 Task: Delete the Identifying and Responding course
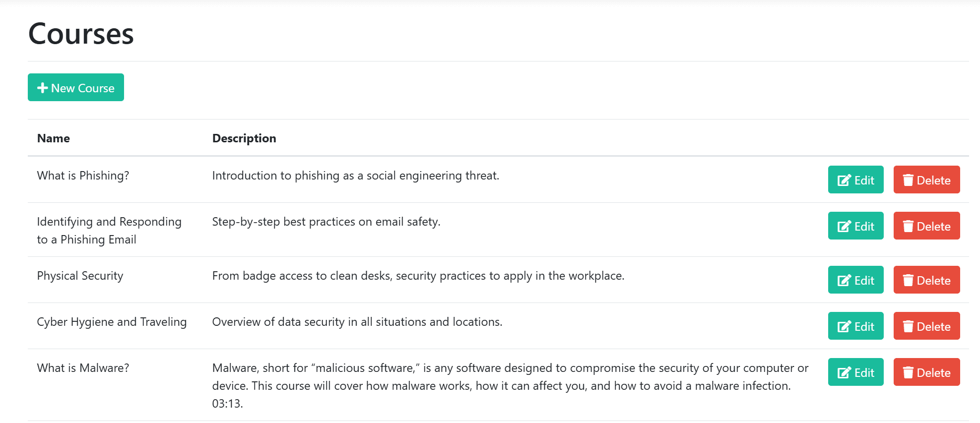coord(926,226)
